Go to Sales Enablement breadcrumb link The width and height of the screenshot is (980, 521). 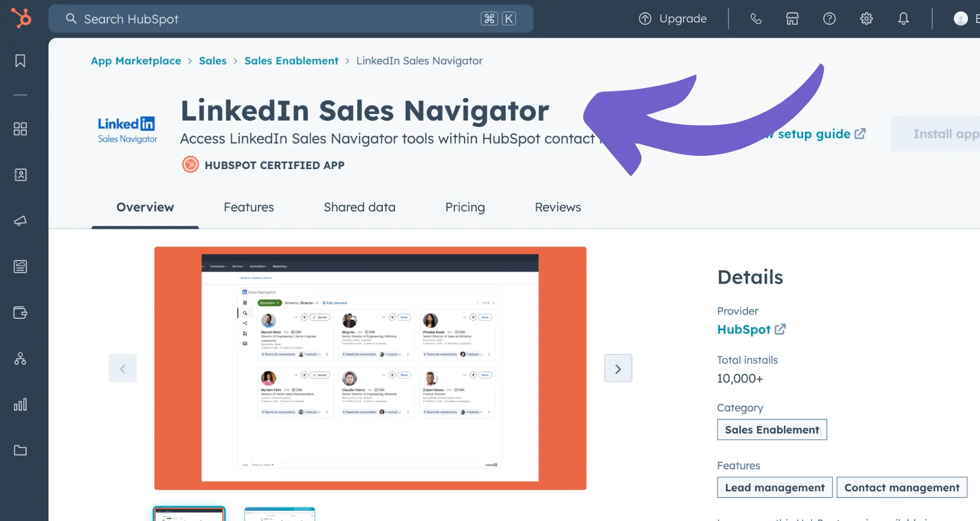pyautogui.click(x=291, y=61)
